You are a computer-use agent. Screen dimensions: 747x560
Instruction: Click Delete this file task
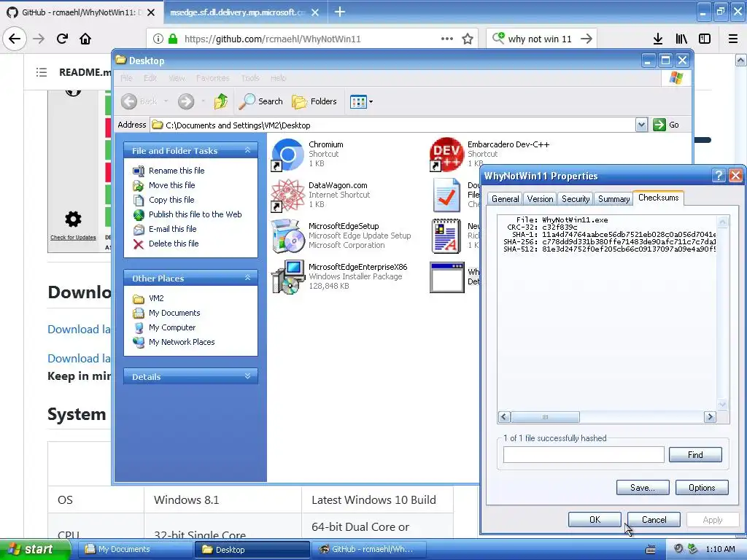pyautogui.click(x=174, y=244)
